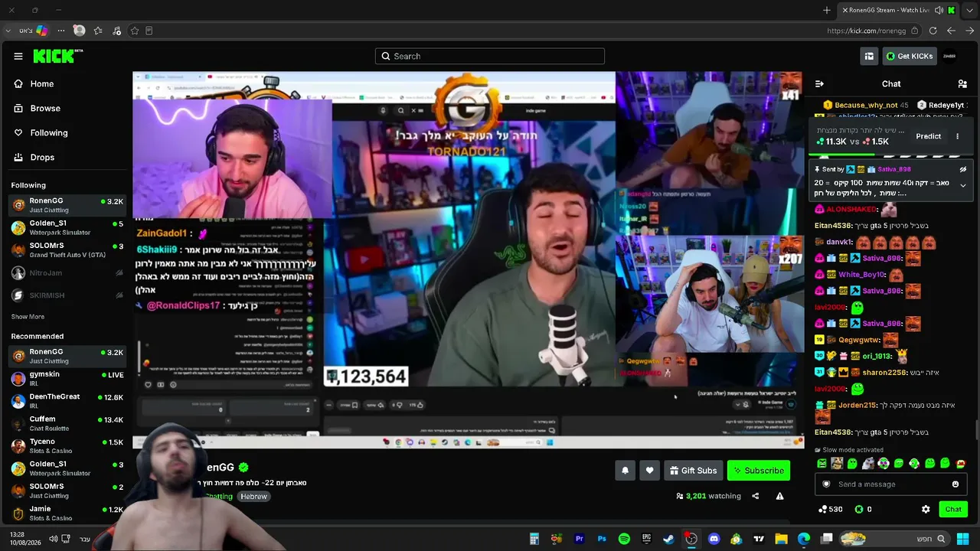Screen dimensions: 980x551
Task: Open user profile avatar in header
Action: 949,56
